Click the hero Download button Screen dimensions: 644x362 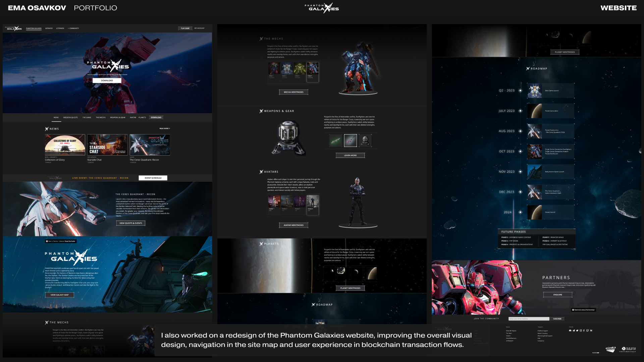[x=107, y=81]
